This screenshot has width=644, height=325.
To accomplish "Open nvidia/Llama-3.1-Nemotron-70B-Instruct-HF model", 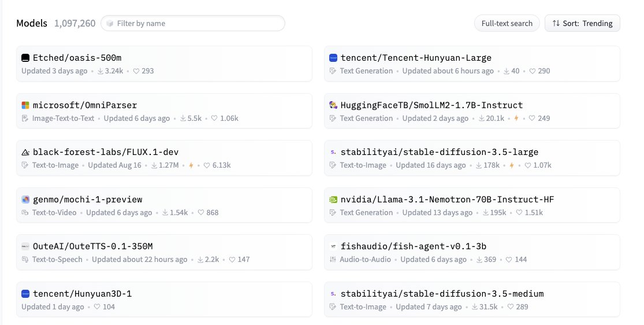I will click(447, 200).
